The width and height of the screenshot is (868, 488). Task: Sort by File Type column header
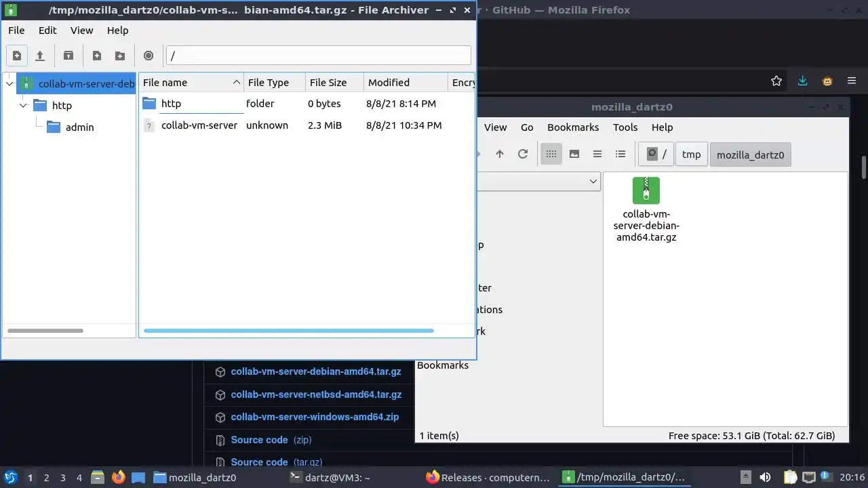(275, 83)
